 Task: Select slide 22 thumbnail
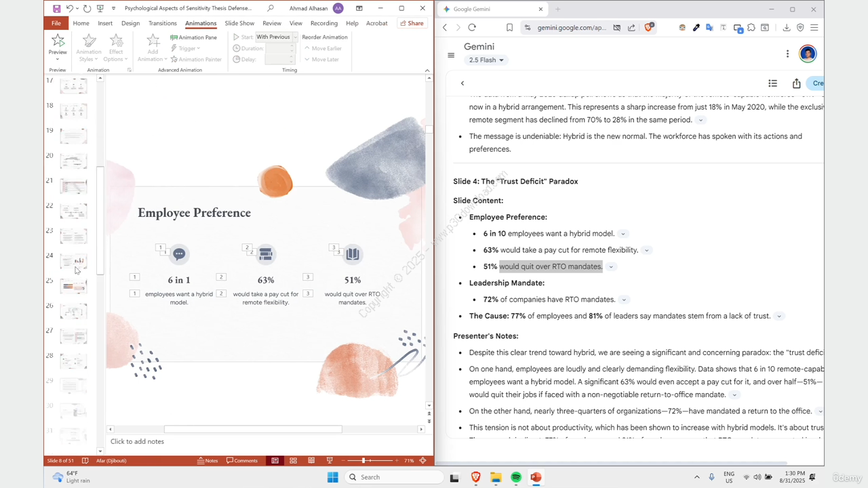(73, 211)
